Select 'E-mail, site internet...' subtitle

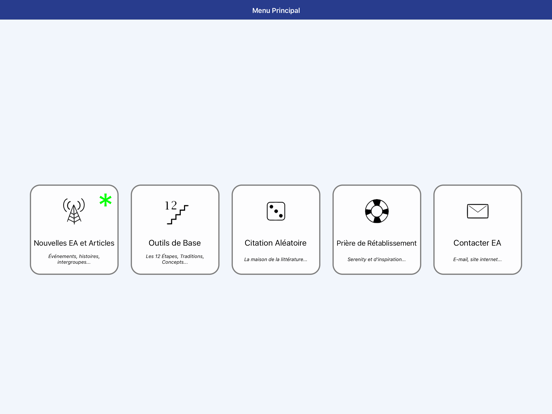(477, 259)
